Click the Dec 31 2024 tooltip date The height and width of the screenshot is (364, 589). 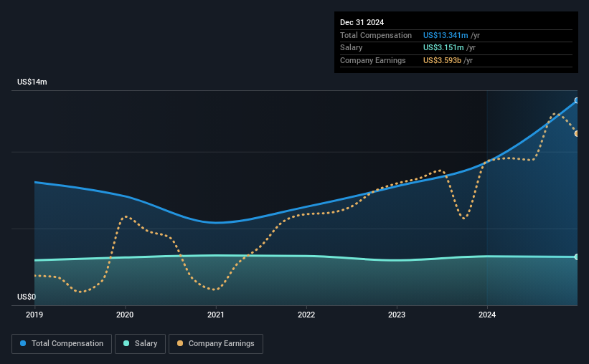coord(362,22)
